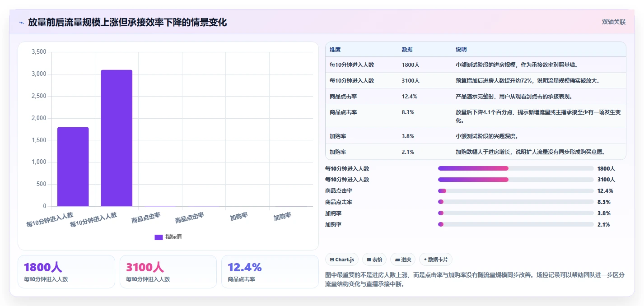Toggle the 指标值 legend color swatch
The width and height of the screenshot is (644, 306).
[x=159, y=237]
